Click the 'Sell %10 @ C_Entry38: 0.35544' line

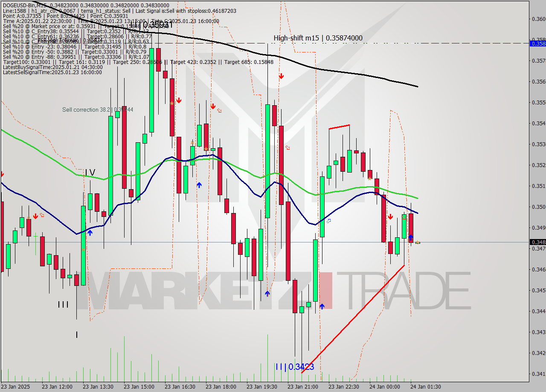pos(76,31)
